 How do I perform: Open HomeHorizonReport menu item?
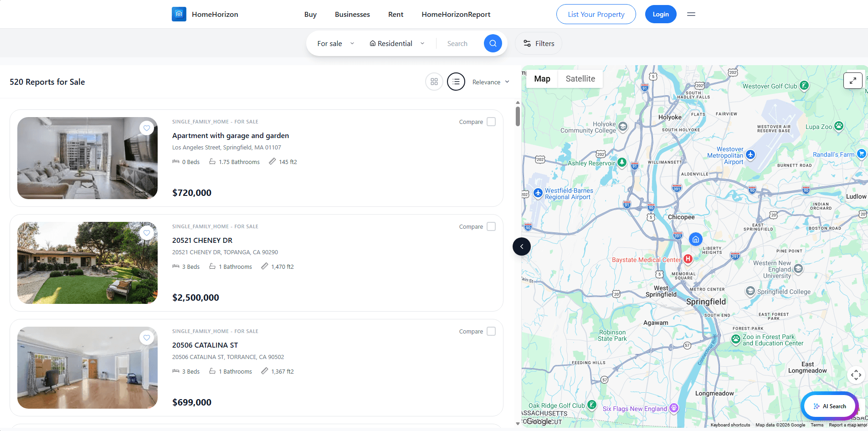point(456,14)
